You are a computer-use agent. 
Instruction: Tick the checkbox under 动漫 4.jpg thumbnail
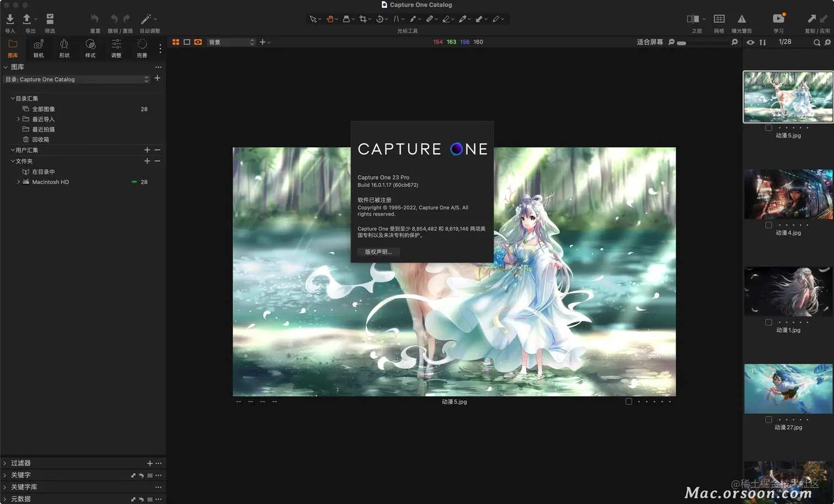point(768,225)
